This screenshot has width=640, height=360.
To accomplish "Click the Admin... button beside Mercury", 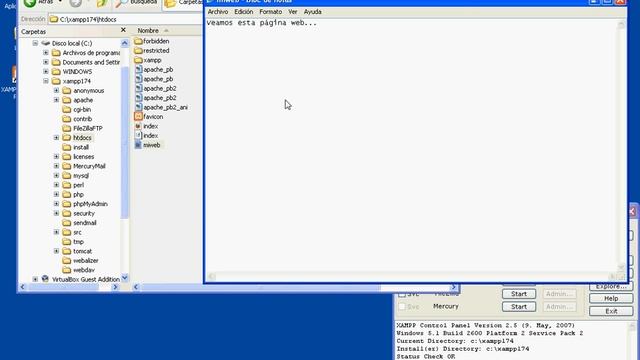I will coord(560,307).
